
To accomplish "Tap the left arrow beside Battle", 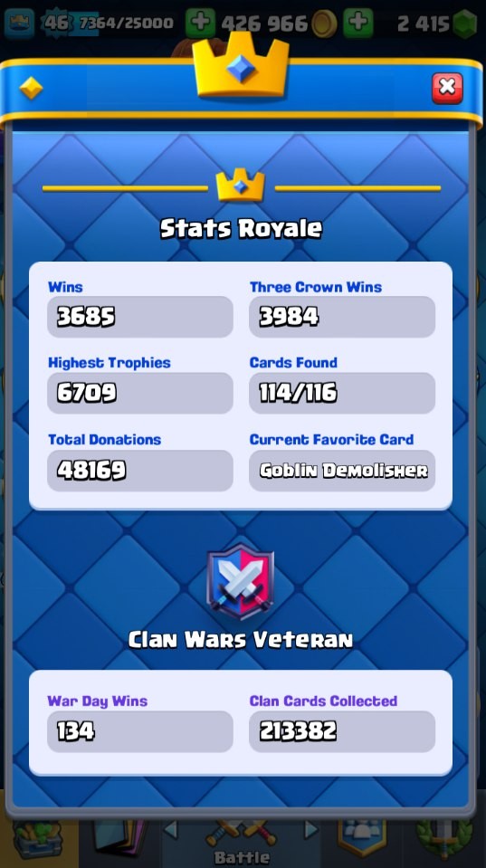I will 171,829.
